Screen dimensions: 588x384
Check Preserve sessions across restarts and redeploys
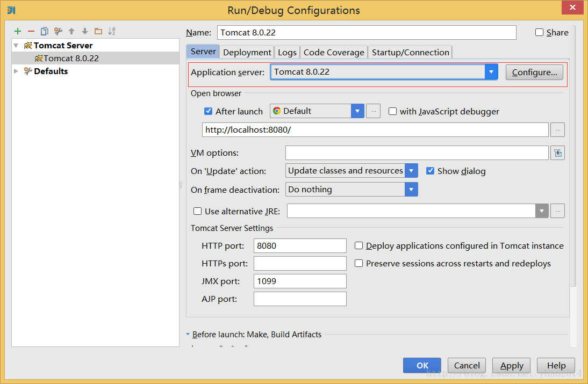[x=358, y=263]
